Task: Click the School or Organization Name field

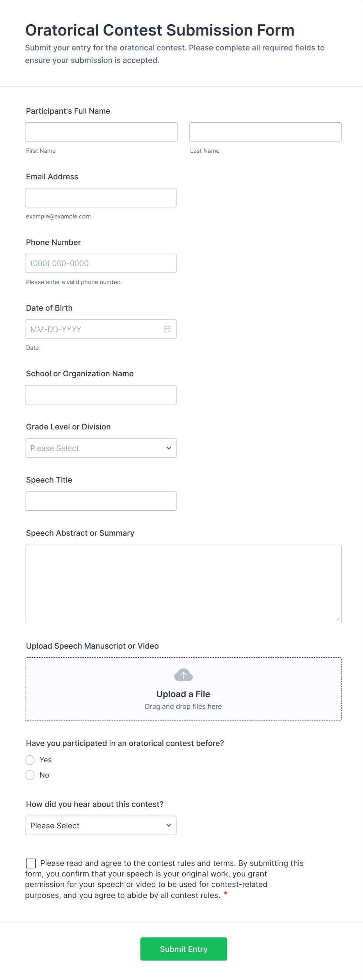Action: tap(101, 395)
